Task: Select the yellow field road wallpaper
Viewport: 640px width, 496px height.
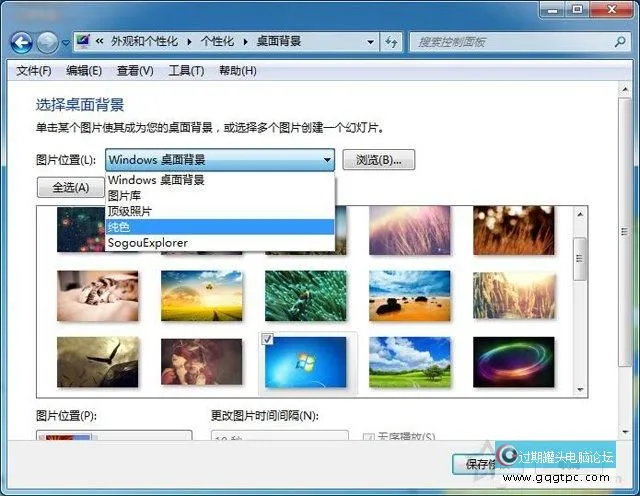Action: (202, 296)
